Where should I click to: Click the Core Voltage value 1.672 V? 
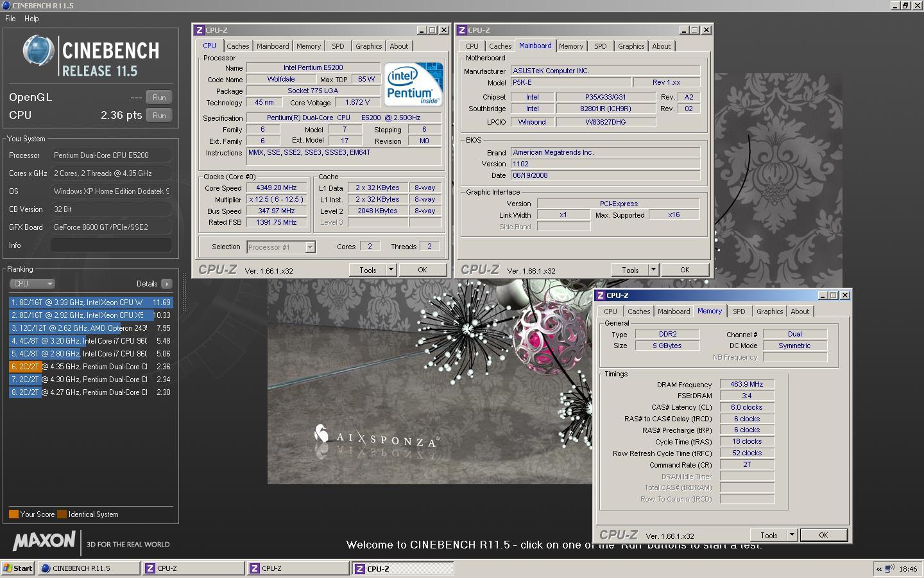357,102
